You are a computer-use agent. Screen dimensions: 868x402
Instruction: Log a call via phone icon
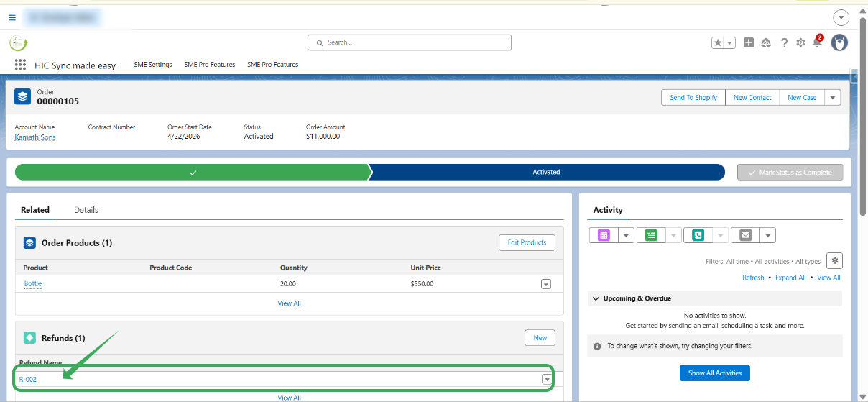pos(698,235)
